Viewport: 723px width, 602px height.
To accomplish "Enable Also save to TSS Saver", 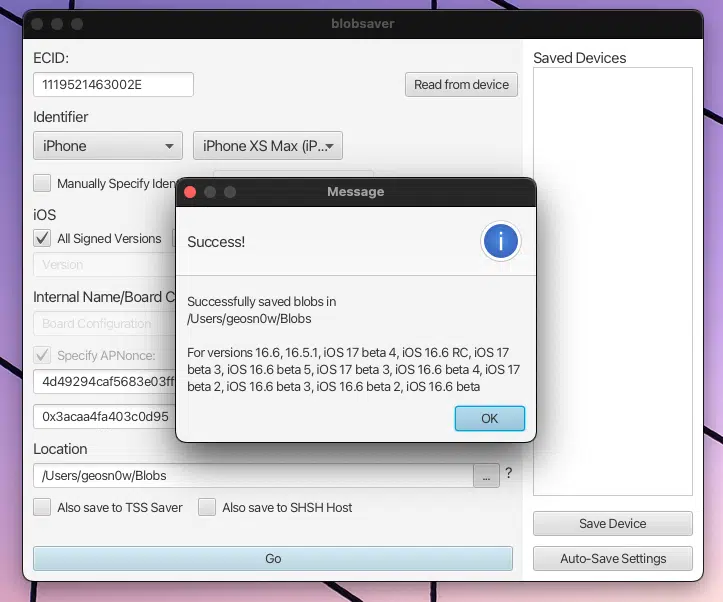I will [42, 507].
